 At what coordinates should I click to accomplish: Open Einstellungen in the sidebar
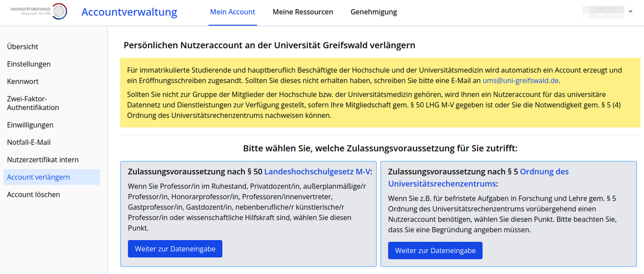[28, 64]
